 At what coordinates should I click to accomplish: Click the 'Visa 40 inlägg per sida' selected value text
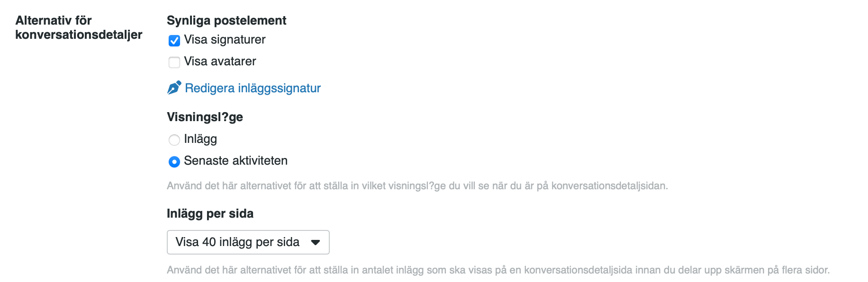click(x=237, y=242)
